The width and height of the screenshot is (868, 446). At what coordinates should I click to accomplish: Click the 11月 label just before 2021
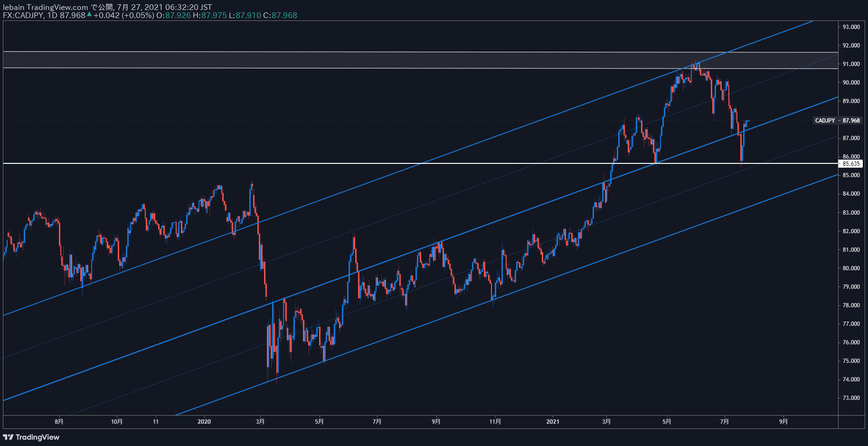495,422
